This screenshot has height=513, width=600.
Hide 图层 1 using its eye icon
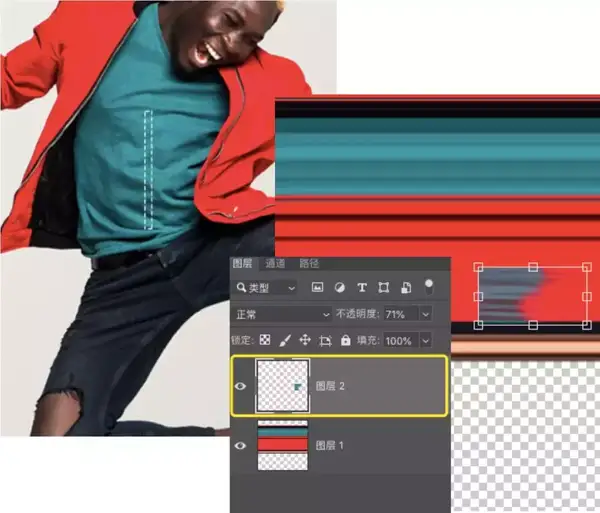pos(240,445)
